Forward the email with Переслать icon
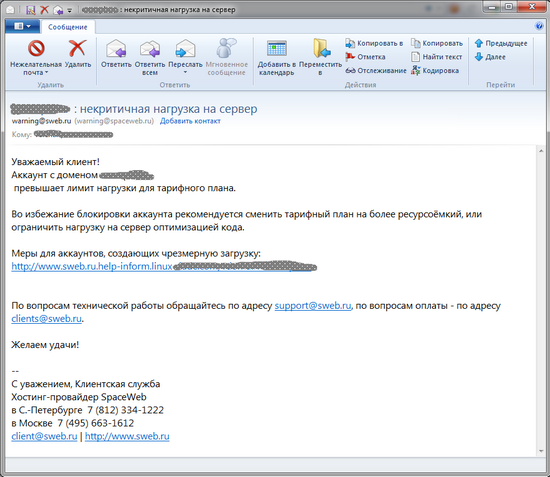The image size is (550, 477). click(x=185, y=48)
